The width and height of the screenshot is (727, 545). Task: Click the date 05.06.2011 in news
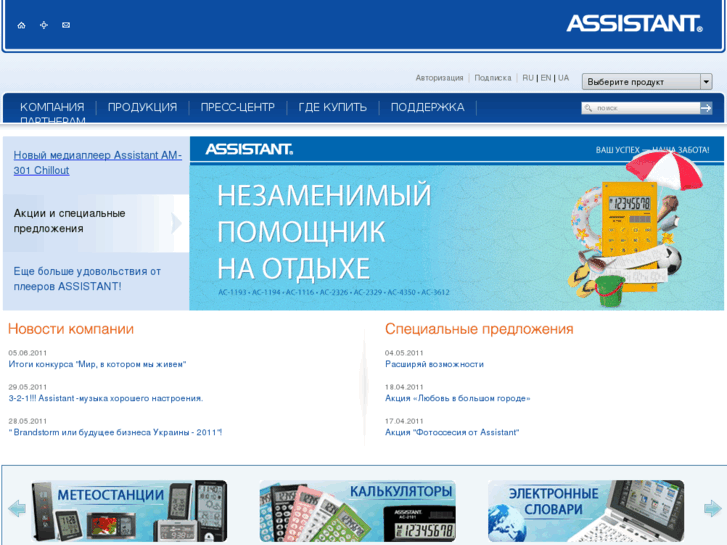click(27, 353)
